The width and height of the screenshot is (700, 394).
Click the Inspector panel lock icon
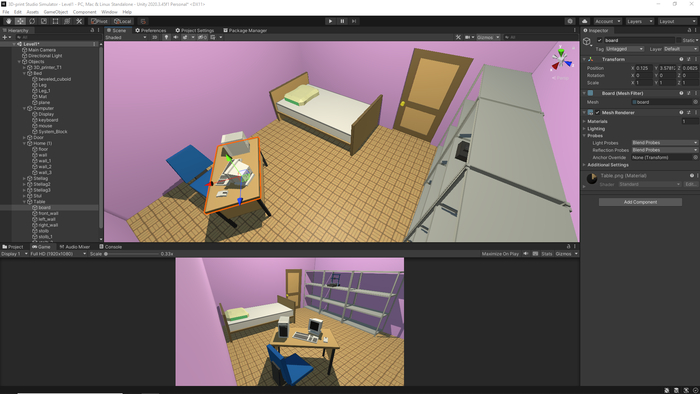tap(689, 30)
